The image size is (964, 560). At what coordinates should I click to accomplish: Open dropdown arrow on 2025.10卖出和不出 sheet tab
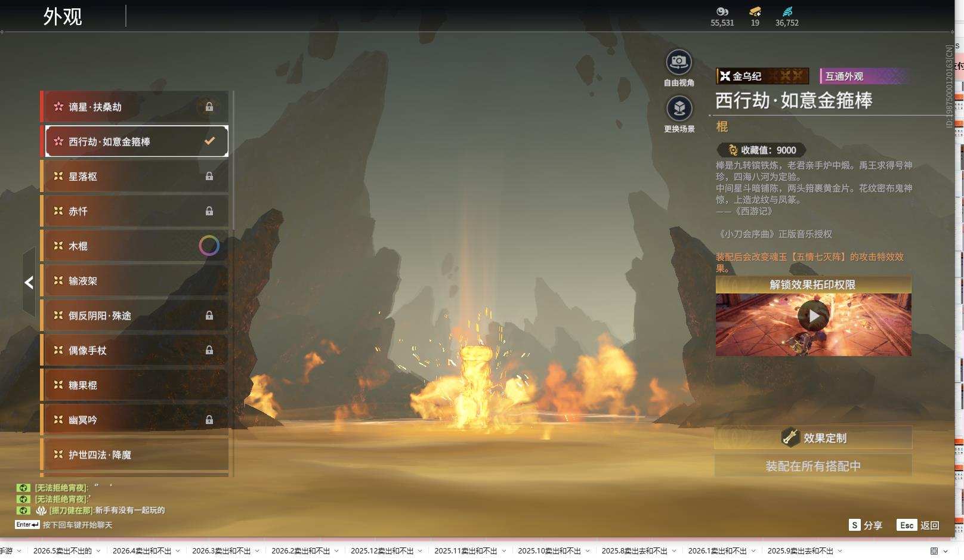coord(588,551)
